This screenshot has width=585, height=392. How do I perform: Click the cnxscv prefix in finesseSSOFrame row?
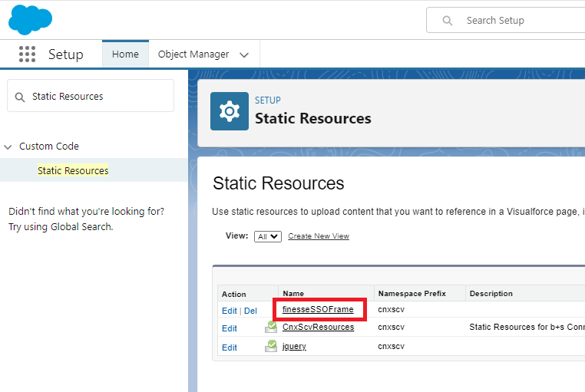point(391,309)
